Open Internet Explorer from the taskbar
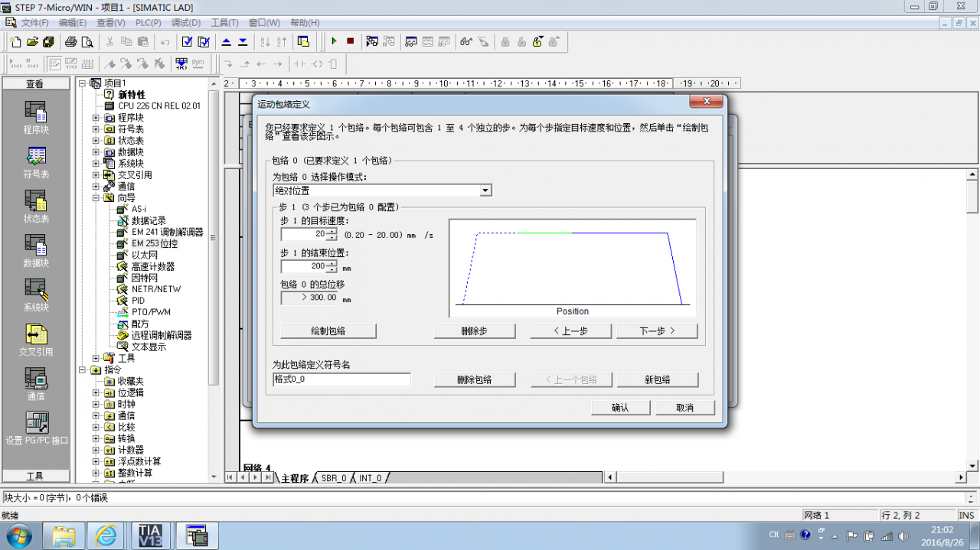The image size is (980, 550). [106, 535]
